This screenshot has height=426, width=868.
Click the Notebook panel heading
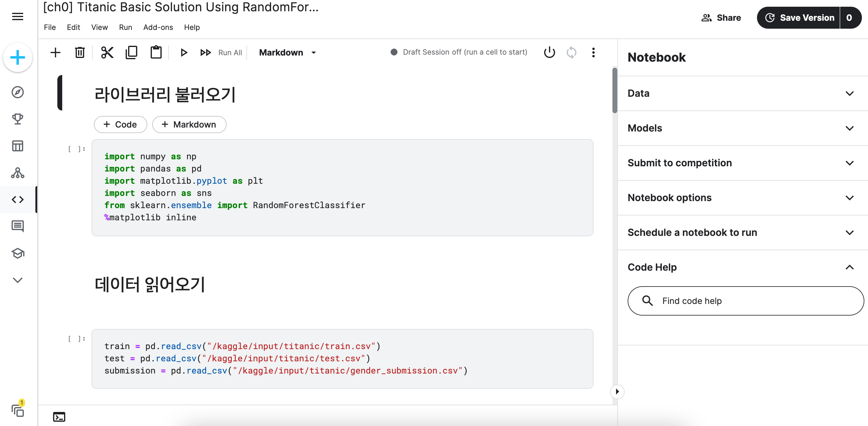pos(656,57)
